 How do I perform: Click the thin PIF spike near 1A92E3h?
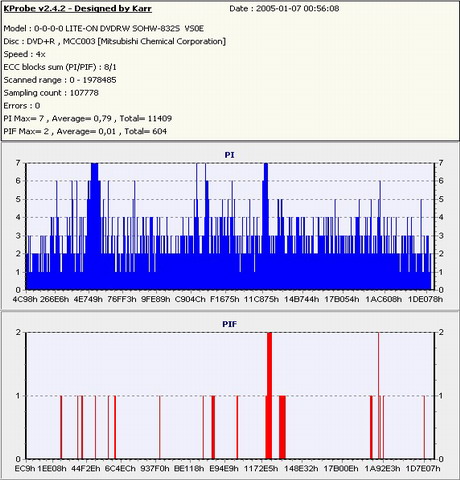[378, 396]
